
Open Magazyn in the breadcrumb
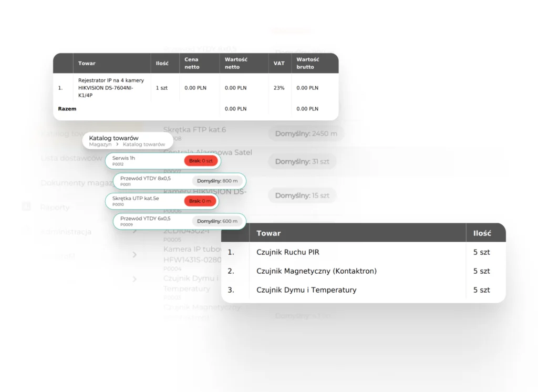[100, 145]
